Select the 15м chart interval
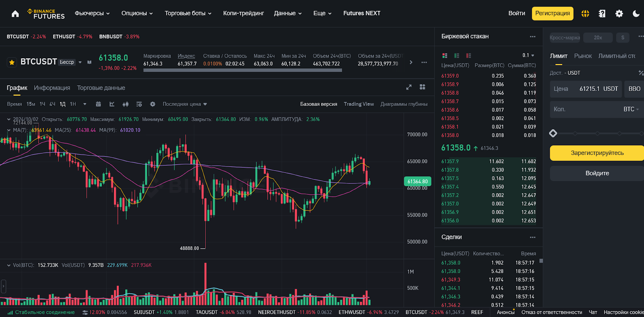Image resolution: width=644 pixels, height=317 pixels. 31,104
